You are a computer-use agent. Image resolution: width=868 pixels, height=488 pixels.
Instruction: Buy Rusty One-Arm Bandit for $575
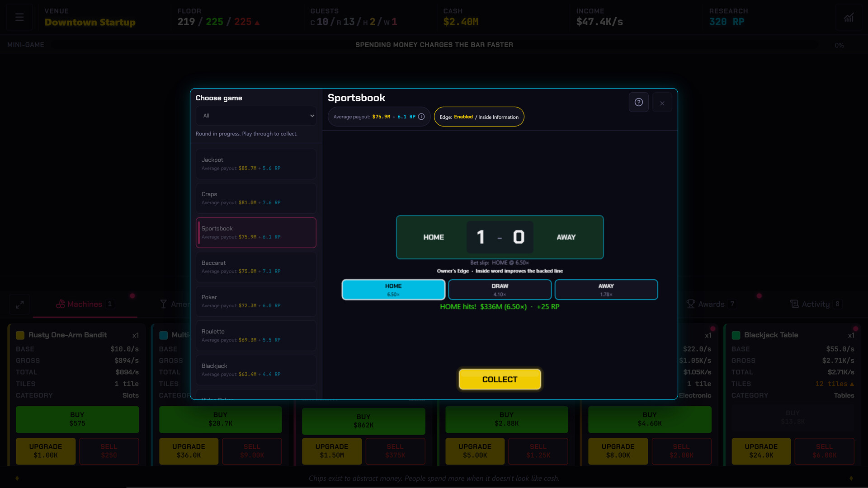[77, 419]
